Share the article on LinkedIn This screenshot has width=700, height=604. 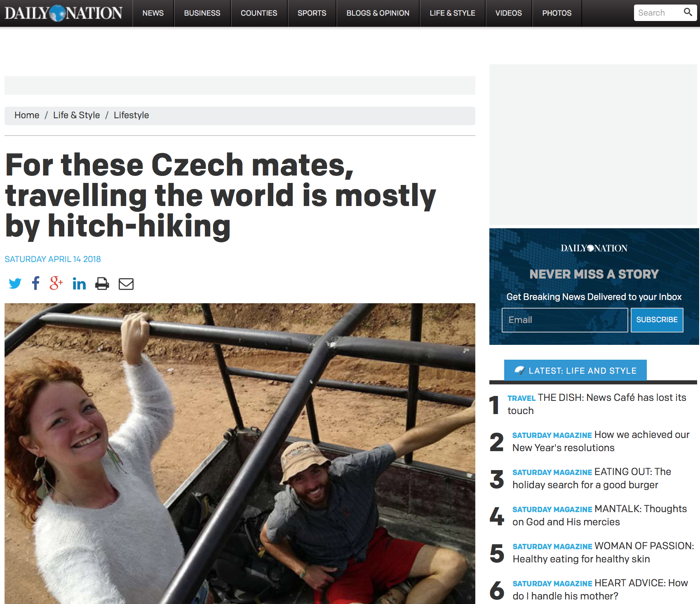(x=79, y=283)
